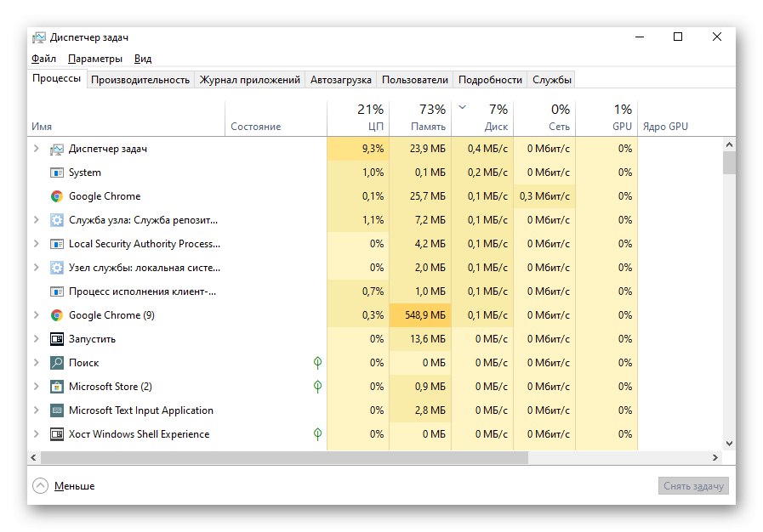Click the Task Manager title bar icon
The image size is (763, 532).
pos(38,37)
